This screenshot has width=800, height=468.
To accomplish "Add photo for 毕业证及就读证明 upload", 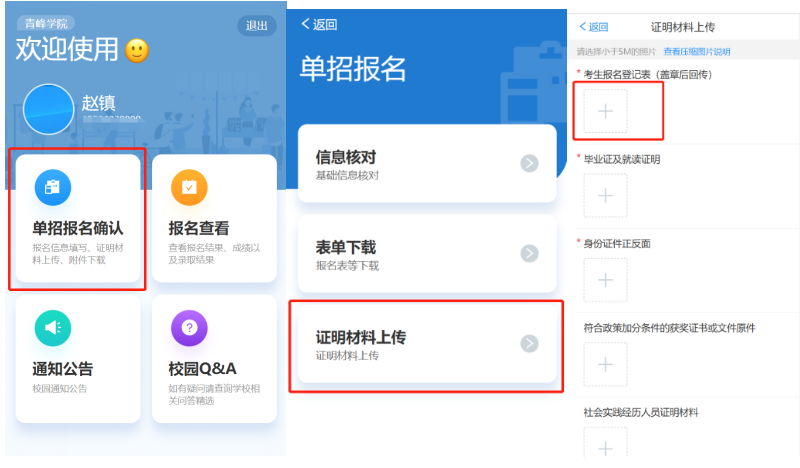I will pos(605,195).
